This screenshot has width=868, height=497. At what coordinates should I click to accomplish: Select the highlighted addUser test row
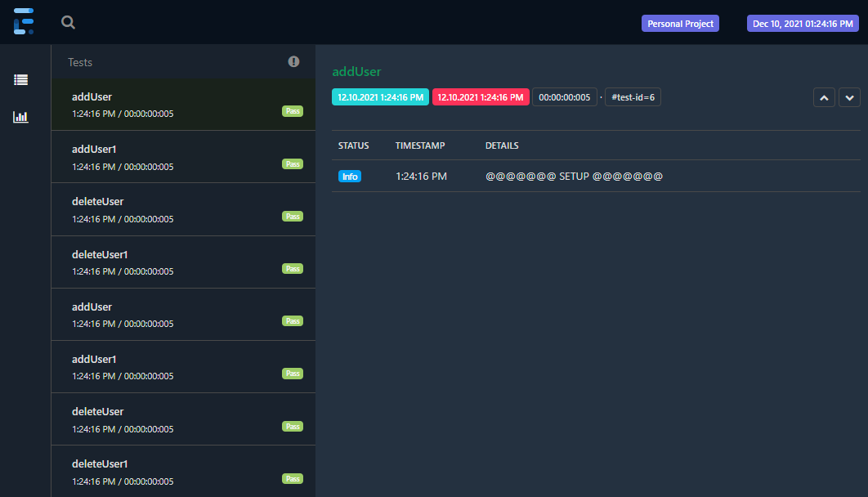[183, 105]
